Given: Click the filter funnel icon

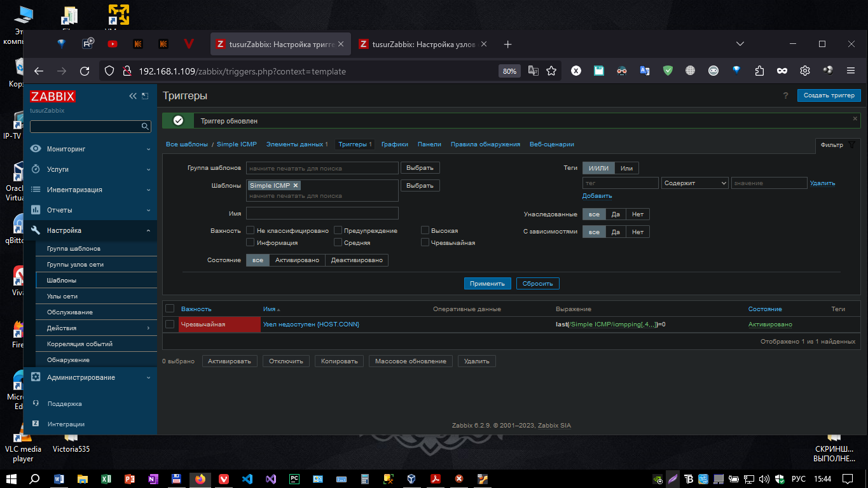Looking at the screenshot, I should pyautogui.click(x=851, y=145).
